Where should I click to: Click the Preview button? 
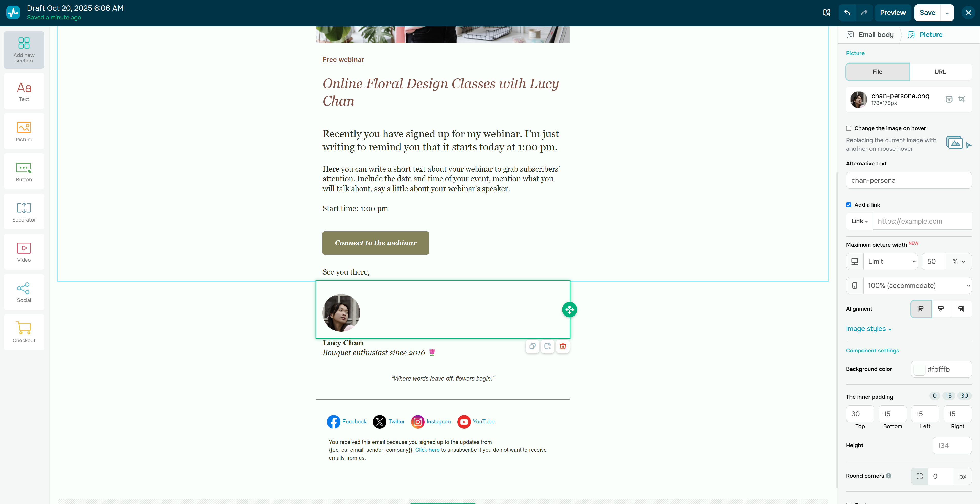coord(892,13)
